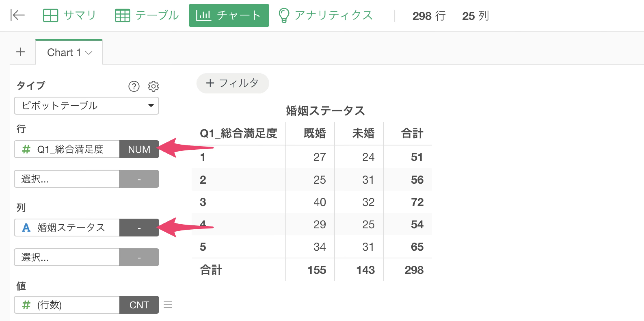
Task: Click the back arrow collapse icon
Action: 17,15
